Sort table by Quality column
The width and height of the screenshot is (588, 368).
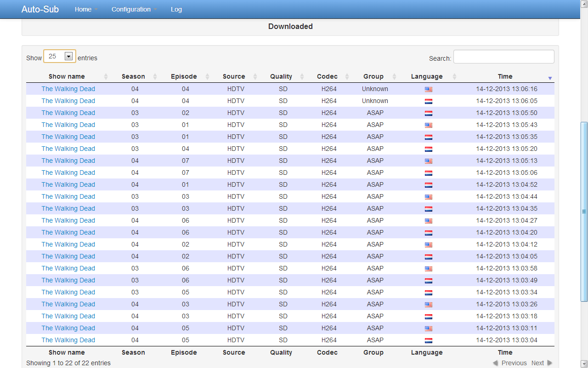281,76
